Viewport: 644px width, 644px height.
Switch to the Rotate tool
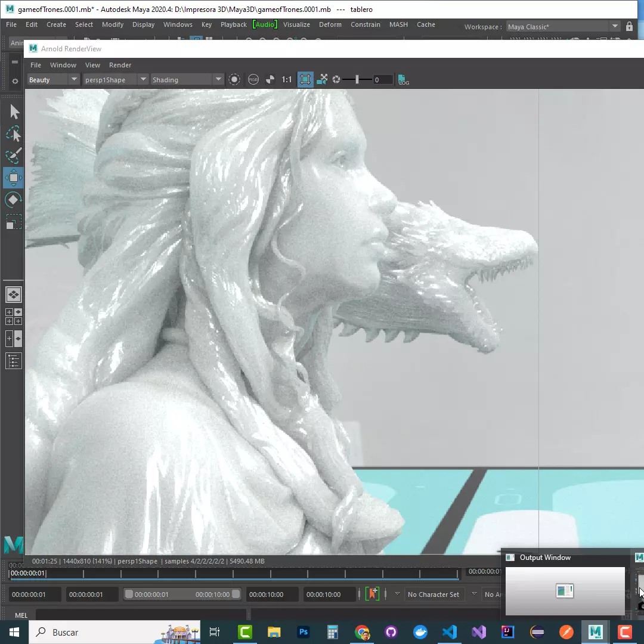click(14, 200)
